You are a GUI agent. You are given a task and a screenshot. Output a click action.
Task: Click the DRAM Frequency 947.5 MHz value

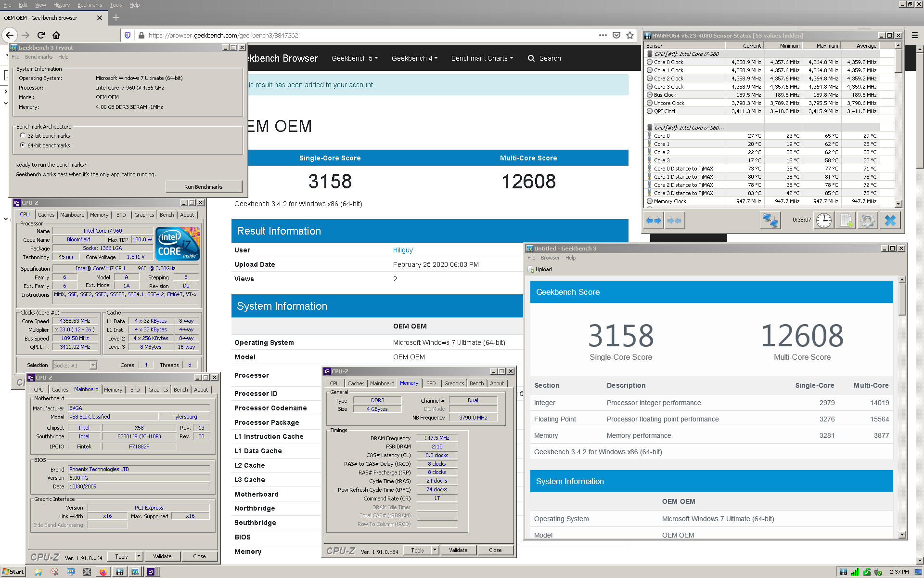pos(436,438)
